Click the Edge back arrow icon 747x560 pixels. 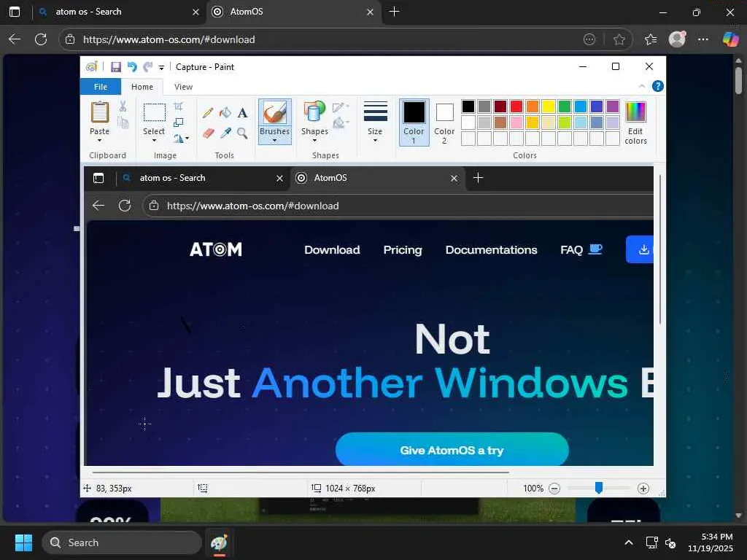15,39
